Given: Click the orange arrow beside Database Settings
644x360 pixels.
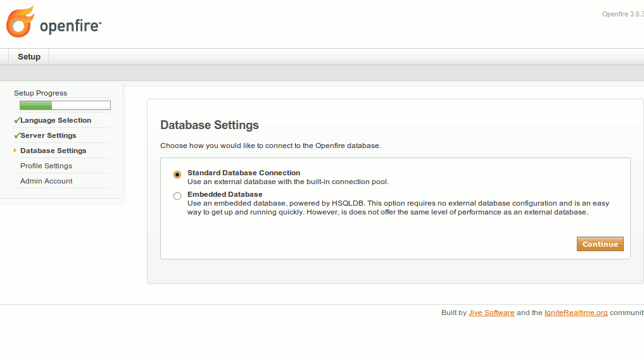Looking at the screenshot, I should pyautogui.click(x=15, y=151).
